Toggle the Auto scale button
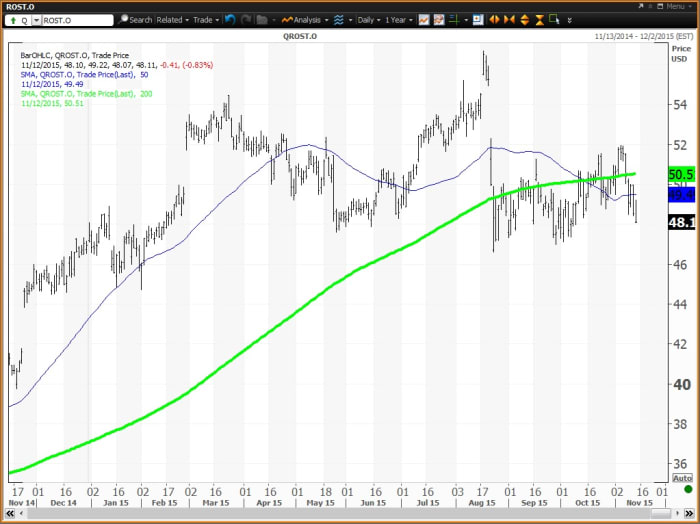Screen dimensions: 700x524 681,479
